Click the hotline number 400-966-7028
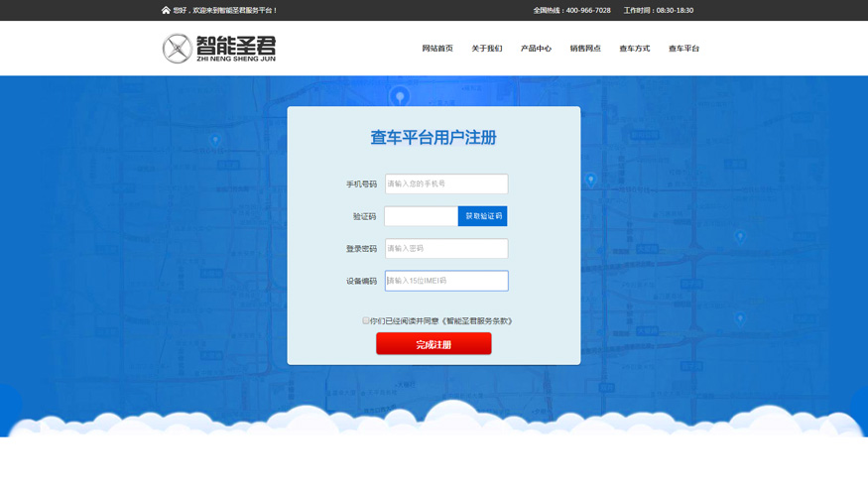 point(588,10)
